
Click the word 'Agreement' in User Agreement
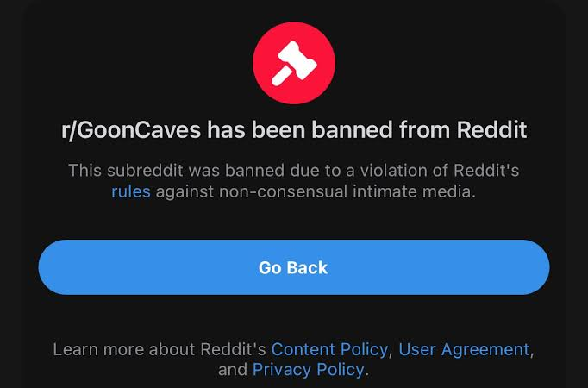point(485,349)
